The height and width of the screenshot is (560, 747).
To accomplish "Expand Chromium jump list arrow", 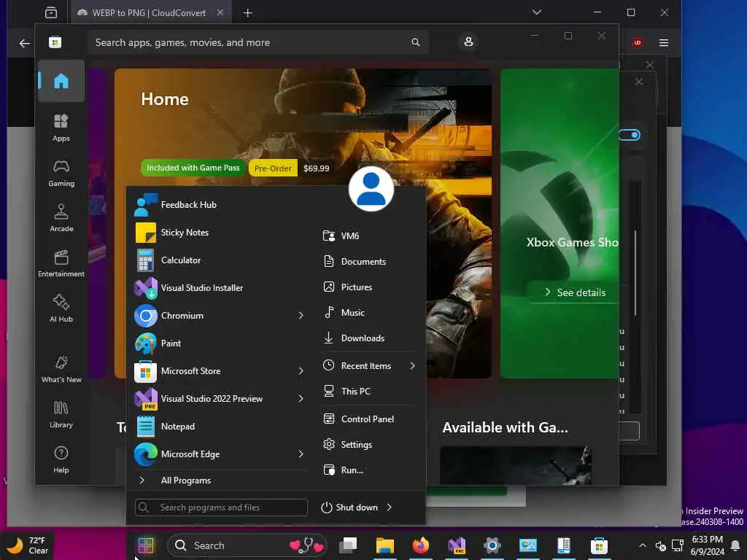I will point(301,315).
